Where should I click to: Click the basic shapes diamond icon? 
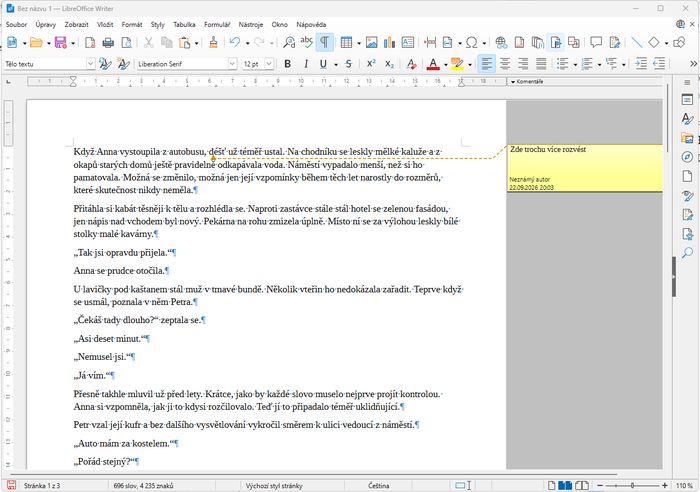654,42
